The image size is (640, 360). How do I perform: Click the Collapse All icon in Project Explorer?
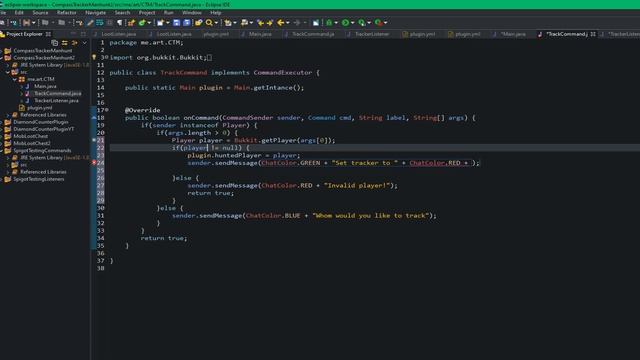(x=55, y=42)
